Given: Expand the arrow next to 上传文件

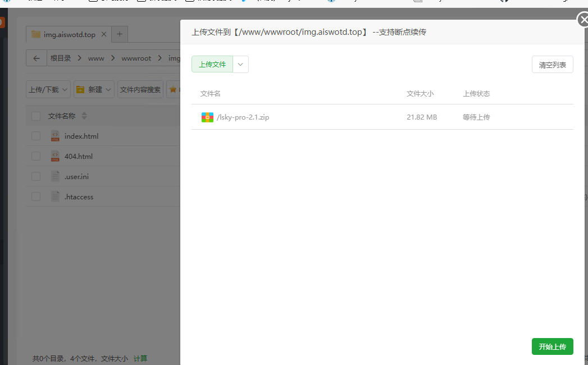Looking at the screenshot, I should click(240, 65).
